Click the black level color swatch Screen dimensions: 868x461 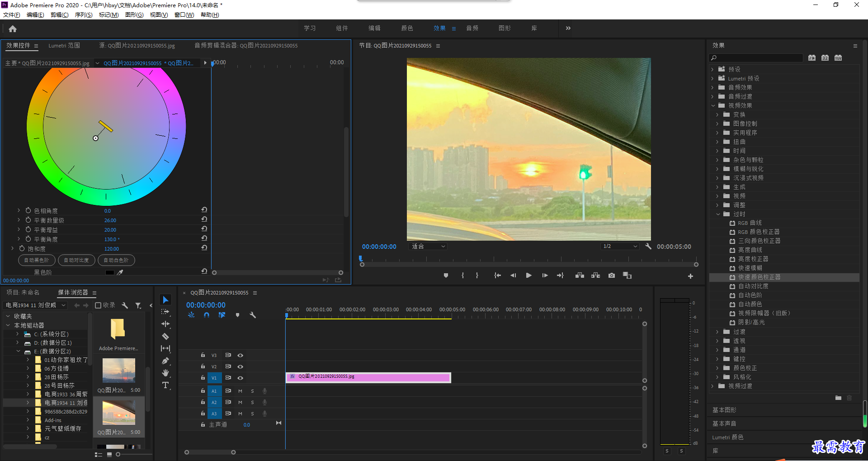click(x=110, y=272)
